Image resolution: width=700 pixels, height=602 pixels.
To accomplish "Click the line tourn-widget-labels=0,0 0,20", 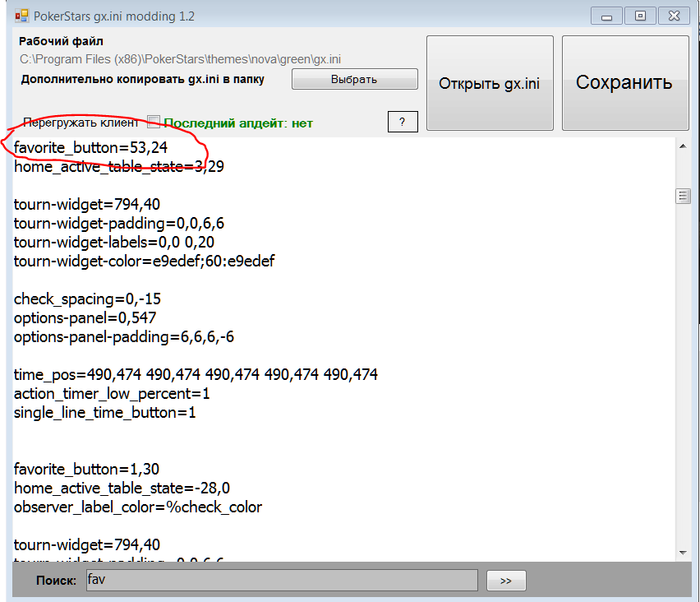I will click(114, 242).
